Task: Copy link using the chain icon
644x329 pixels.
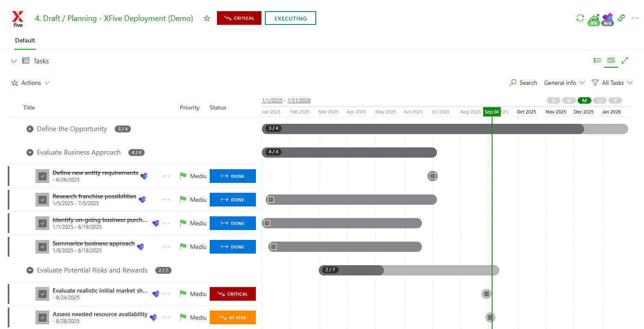Action: pyautogui.click(x=621, y=18)
